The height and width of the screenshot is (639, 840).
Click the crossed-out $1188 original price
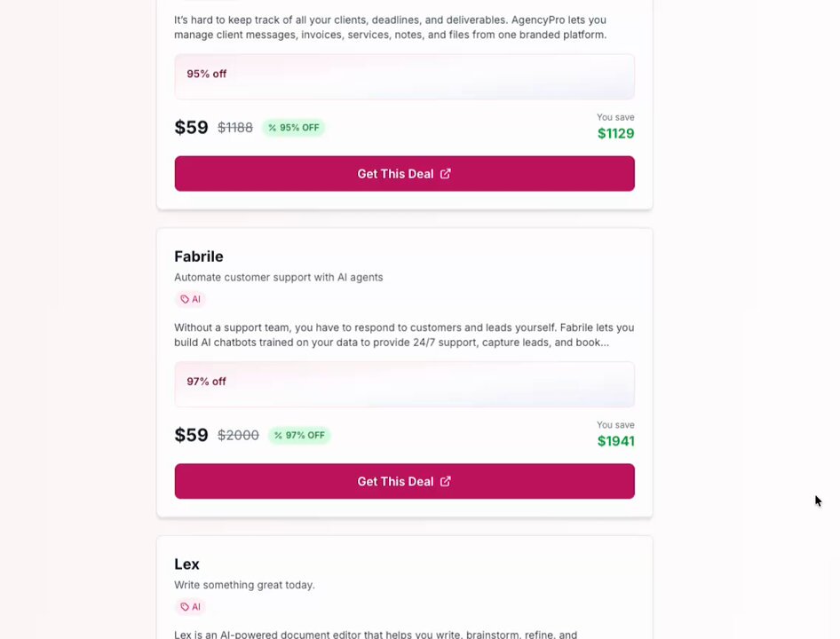coord(235,128)
